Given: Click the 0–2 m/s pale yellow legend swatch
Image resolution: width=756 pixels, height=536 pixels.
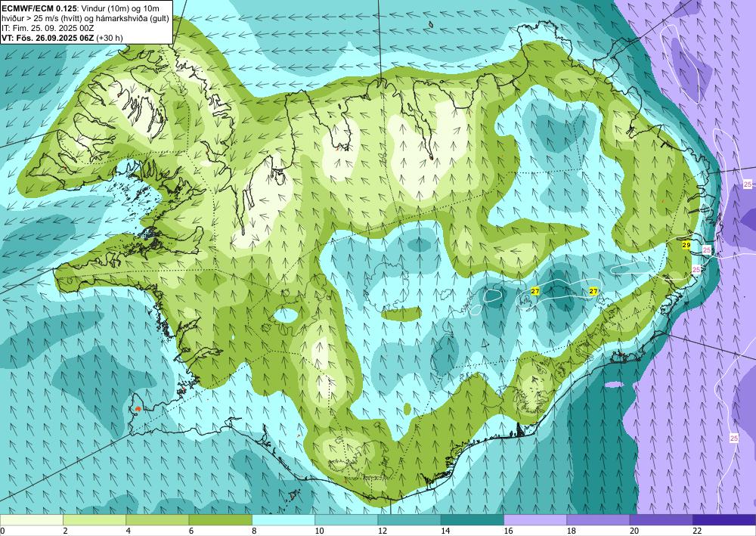Looking at the screenshot, I should (31, 520).
